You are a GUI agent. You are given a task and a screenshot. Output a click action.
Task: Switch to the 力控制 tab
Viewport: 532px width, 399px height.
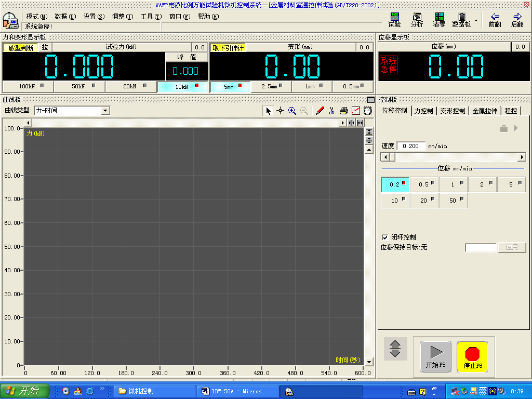pyautogui.click(x=423, y=110)
